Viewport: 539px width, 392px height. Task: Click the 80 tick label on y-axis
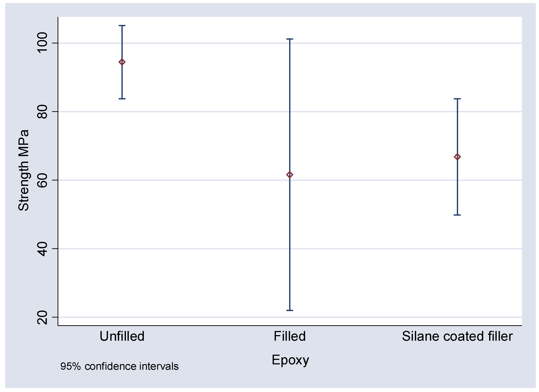[x=43, y=111]
